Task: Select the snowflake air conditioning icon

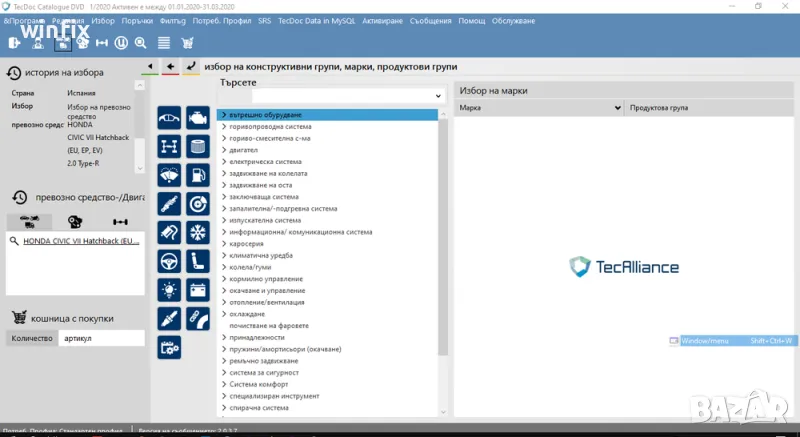Action: [x=198, y=233]
